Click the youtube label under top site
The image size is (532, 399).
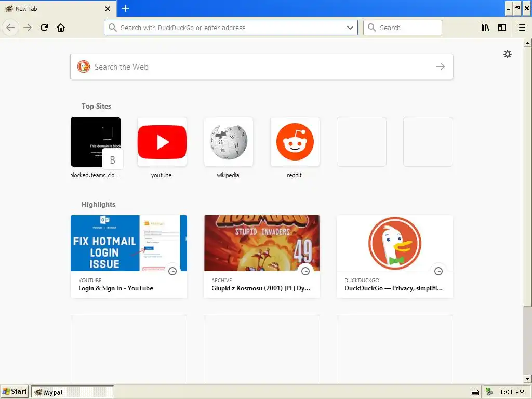[161, 175]
